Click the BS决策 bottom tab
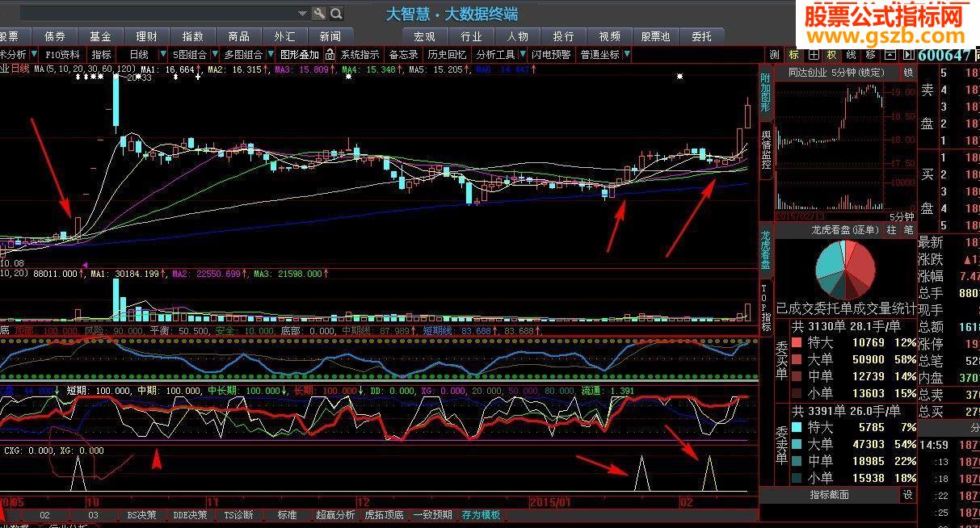The image size is (980, 528). tap(141, 515)
